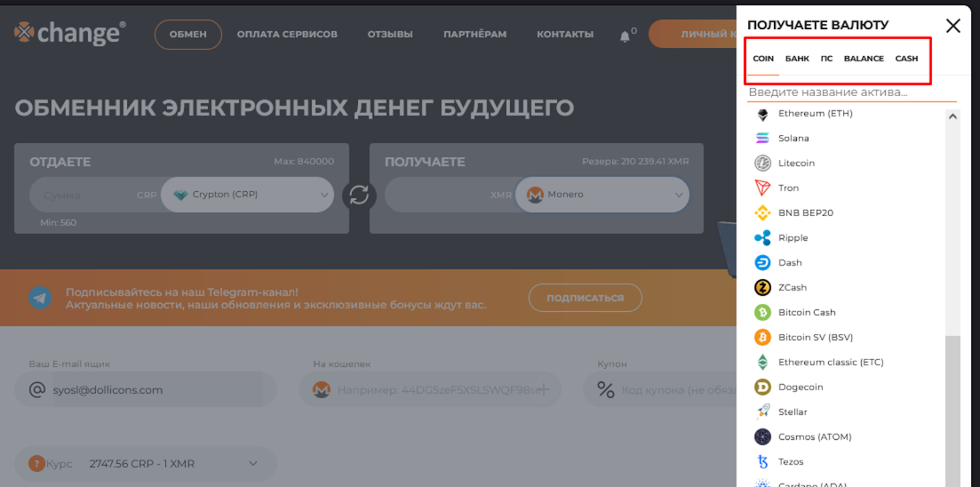Screen dimensions: 980x487
Task: Click the Bitcoin SV (BSV) icon
Action: click(763, 337)
